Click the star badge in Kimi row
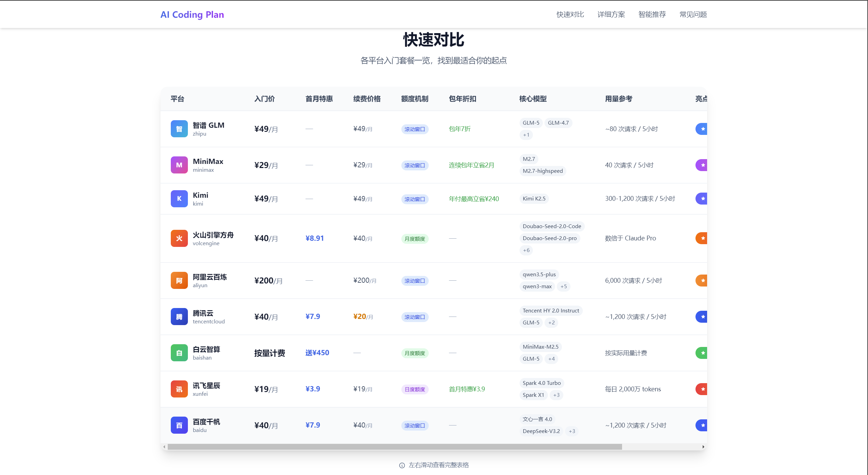Screen dimensions: 868x475 point(702,199)
